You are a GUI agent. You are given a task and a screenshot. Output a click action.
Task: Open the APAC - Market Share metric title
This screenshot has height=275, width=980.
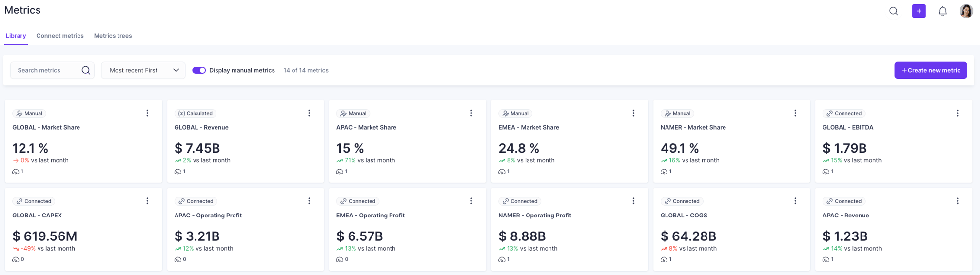click(366, 127)
